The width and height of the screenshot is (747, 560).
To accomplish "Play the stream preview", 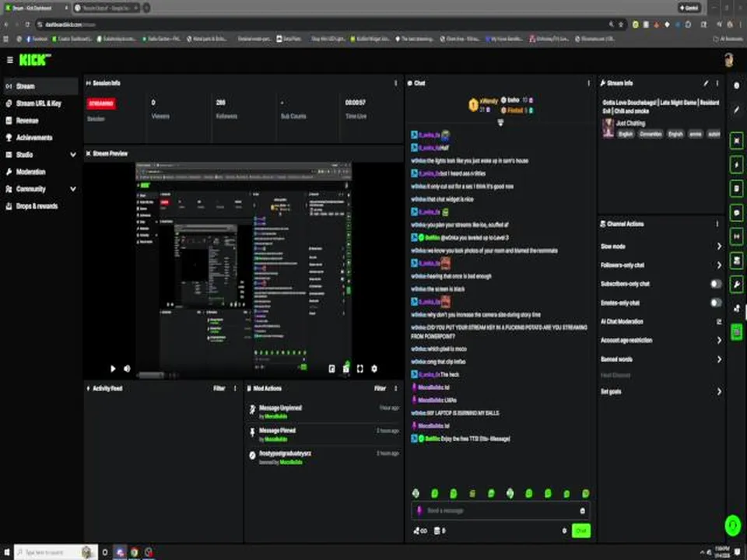I will pyautogui.click(x=113, y=369).
